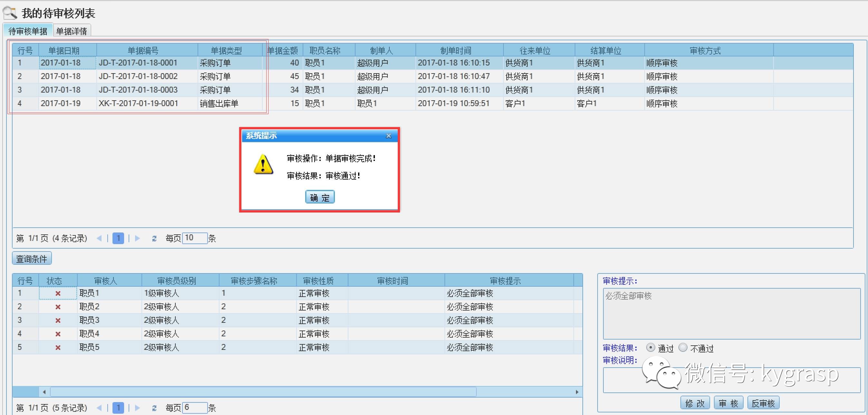
Task: Click the 审核 button
Action: pyautogui.click(x=729, y=403)
